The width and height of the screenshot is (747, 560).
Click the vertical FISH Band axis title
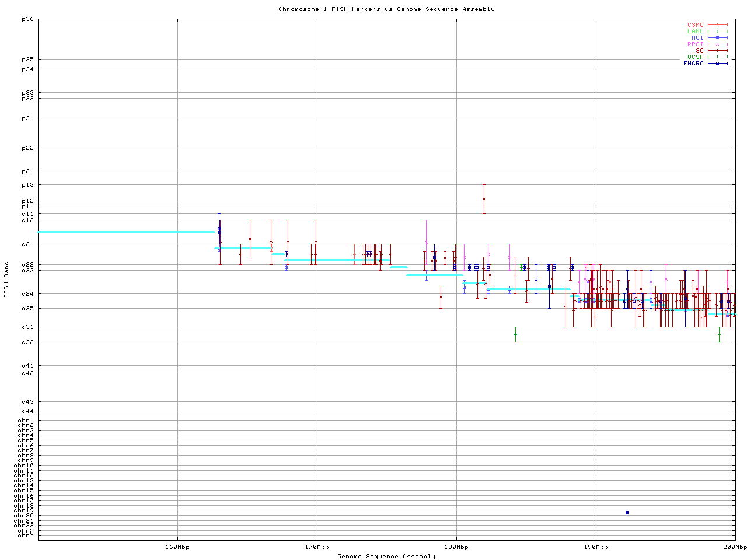[7, 279]
